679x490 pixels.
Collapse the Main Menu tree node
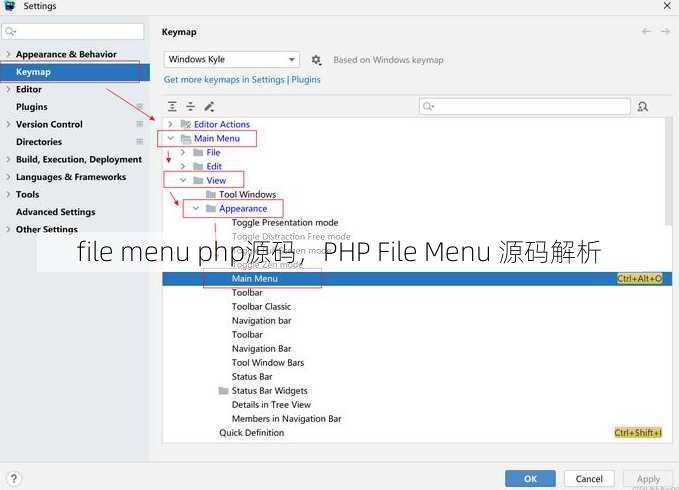[171, 138]
